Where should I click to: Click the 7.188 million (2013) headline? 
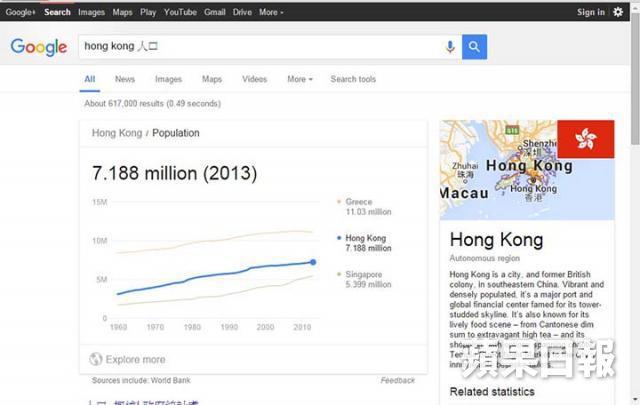point(175,173)
